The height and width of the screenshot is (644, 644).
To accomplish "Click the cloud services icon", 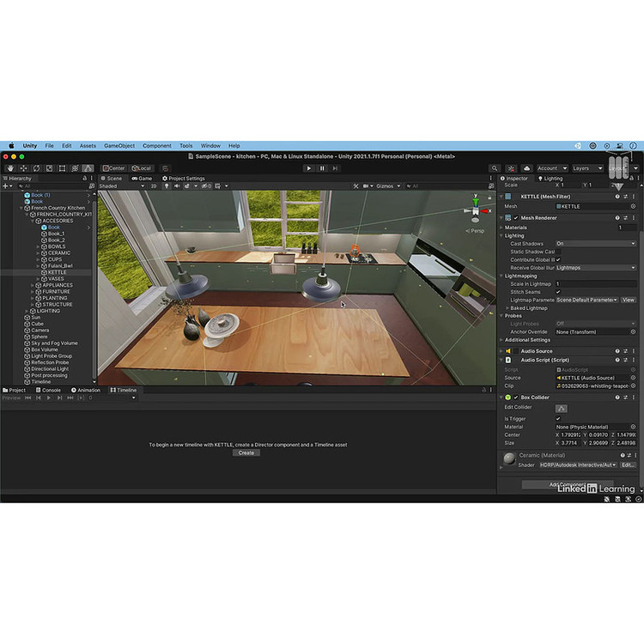I will (526, 168).
